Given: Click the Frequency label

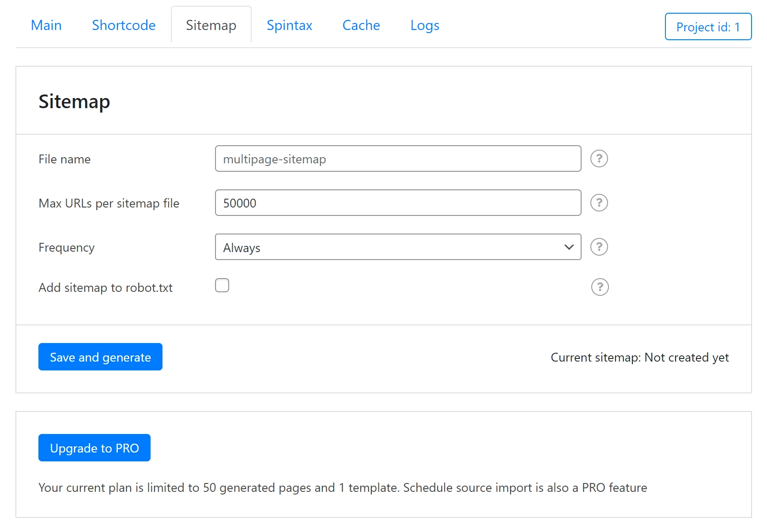Looking at the screenshot, I should (x=67, y=247).
